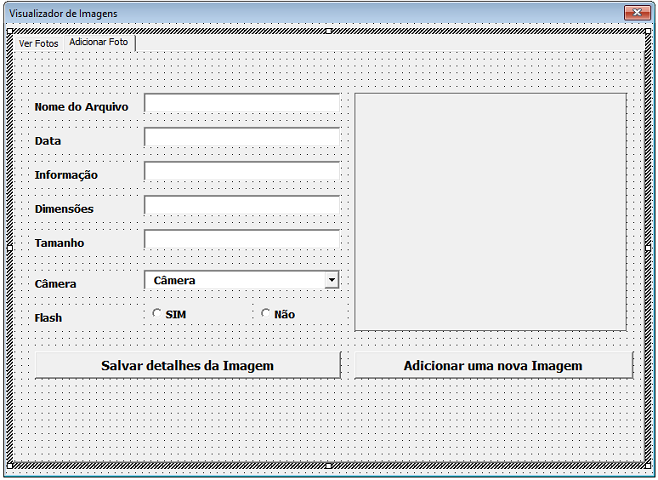Click the Visualizador de Imagens title bar
The height and width of the screenshot is (480, 658).
[300, 13]
